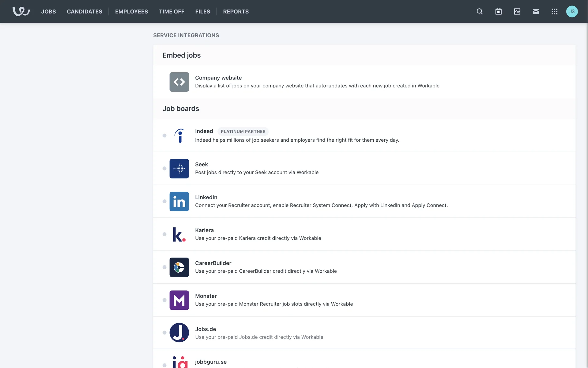Open the Kariera integration link
Image resolution: width=588 pixels, height=368 pixels.
[x=204, y=230]
